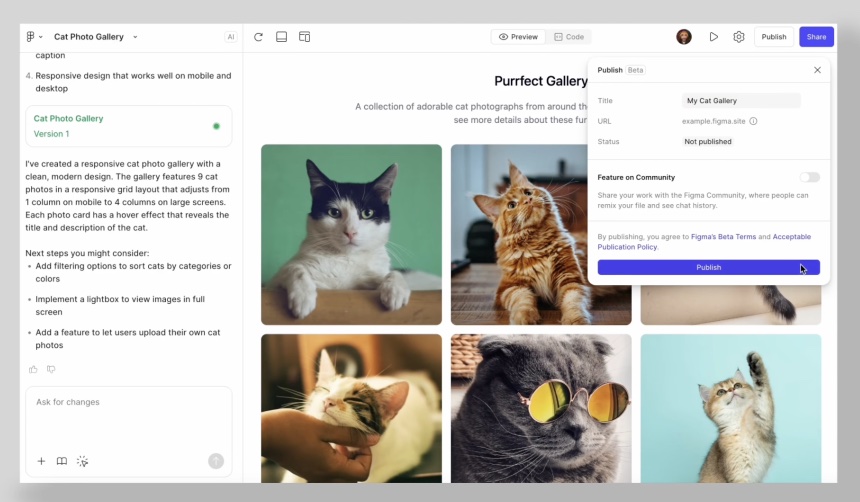Open the photo of the cat being petted
The image size is (860, 502).
351,408
